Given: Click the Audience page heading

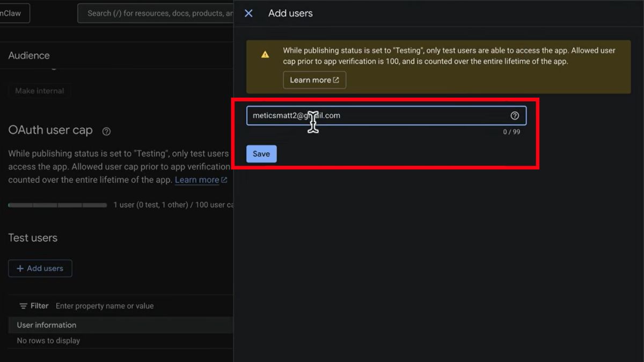Looking at the screenshot, I should point(29,56).
